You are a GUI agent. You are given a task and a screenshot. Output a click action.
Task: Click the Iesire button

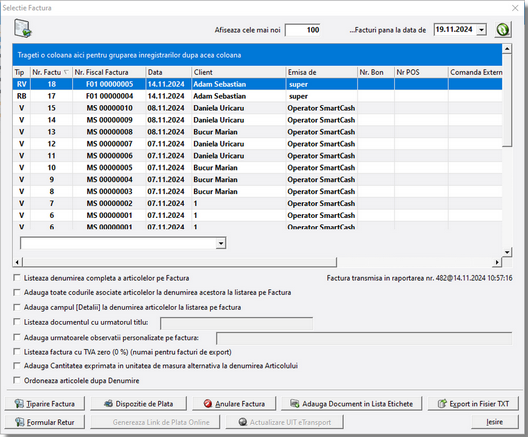495,422
